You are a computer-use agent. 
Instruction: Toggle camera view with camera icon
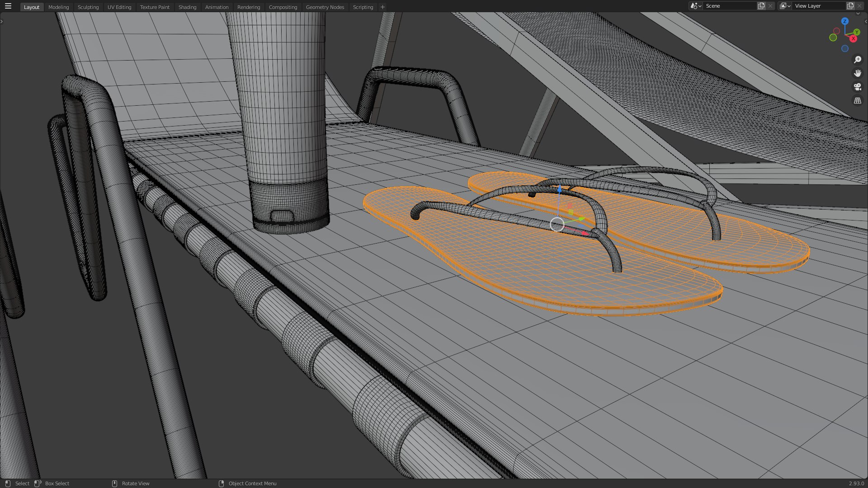tap(858, 87)
